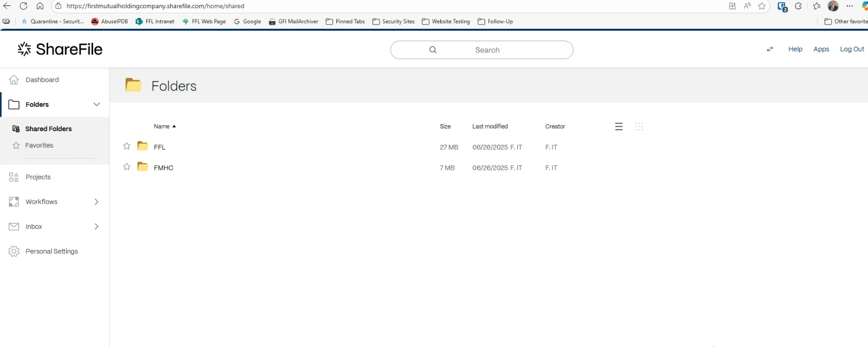Click the FMHC folder icon
Image resolution: width=868 pixels, height=347 pixels.
[143, 166]
